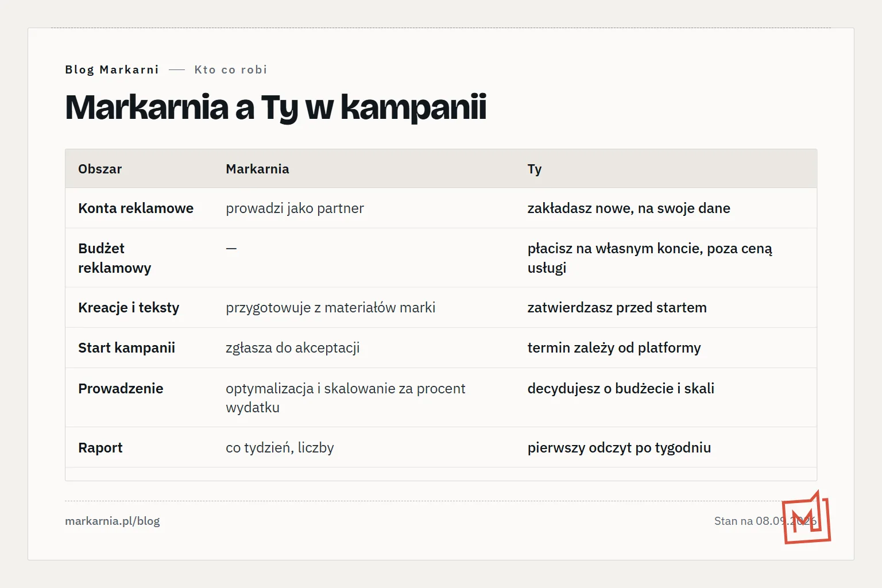The image size is (882, 588).
Task: Click 'płacisz na własnym koncie' cell
Action: (650, 258)
